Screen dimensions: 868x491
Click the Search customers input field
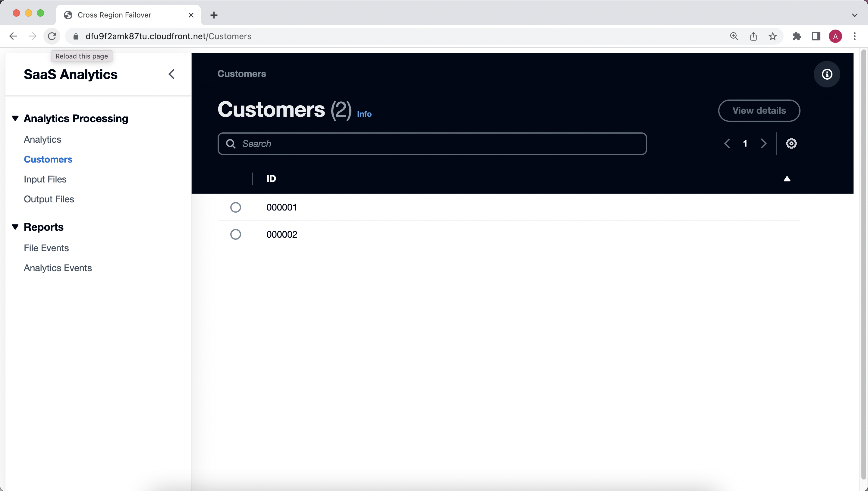coord(432,144)
